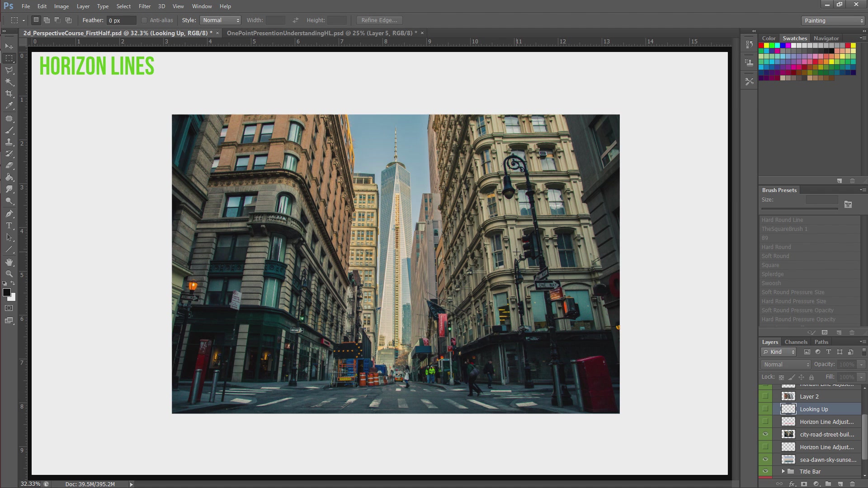868x488 pixels.
Task: Add a layer style with fx icon
Action: click(x=792, y=484)
